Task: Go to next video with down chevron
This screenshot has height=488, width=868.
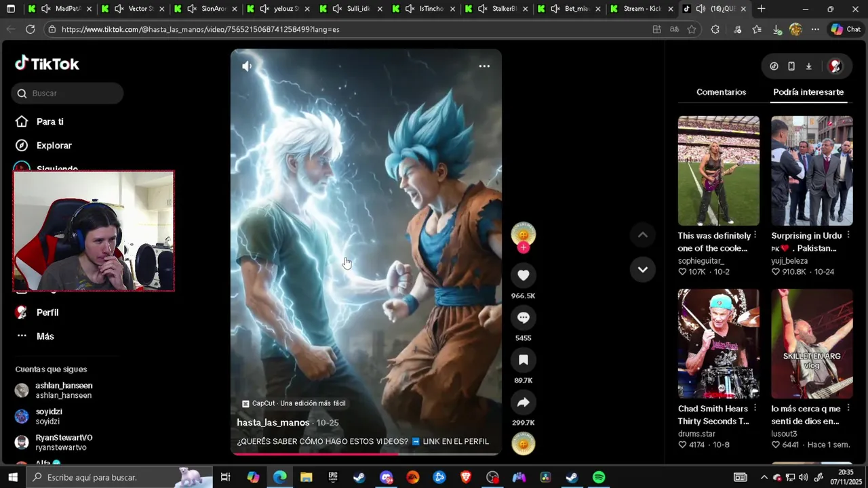Action: point(642,269)
